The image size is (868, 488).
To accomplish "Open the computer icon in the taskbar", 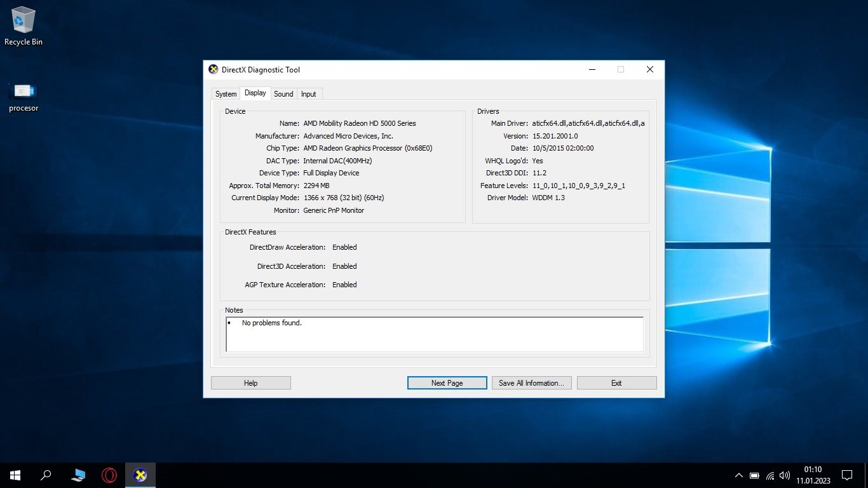I will (78, 475).
